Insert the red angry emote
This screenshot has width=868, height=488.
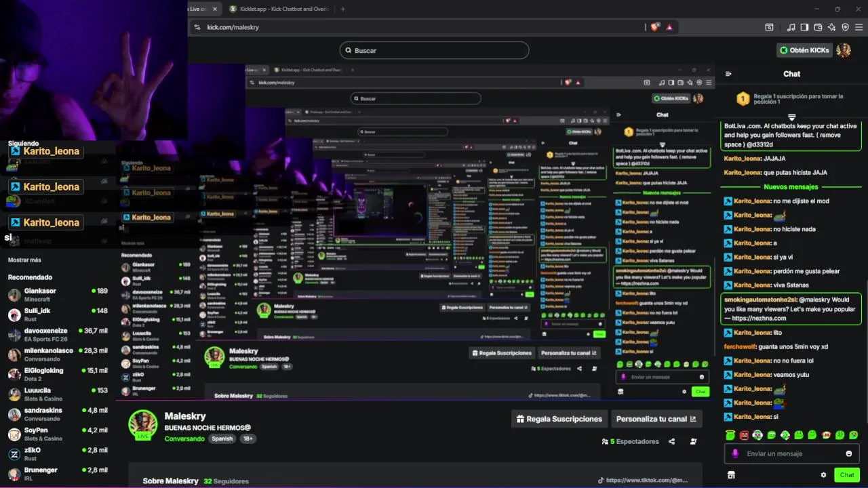pyautogui.click(x=744, y=435)
